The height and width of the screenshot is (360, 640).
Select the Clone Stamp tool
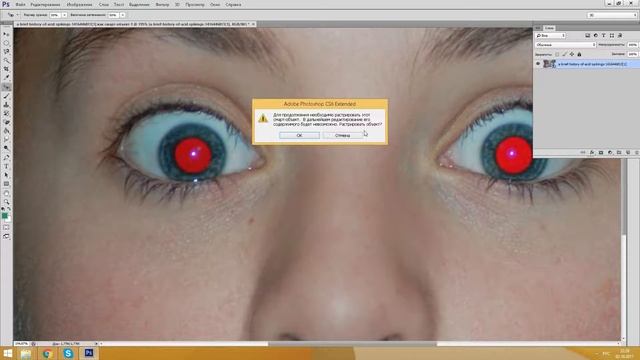6,105
